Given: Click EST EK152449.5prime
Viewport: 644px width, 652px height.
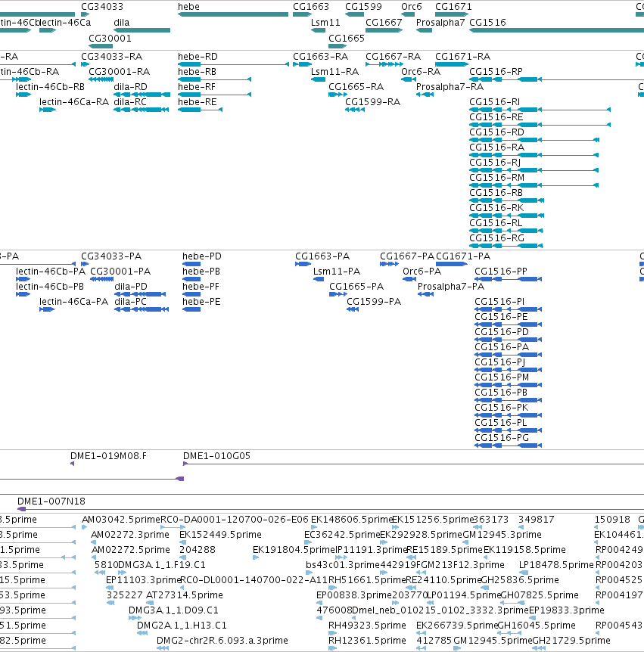Looking at the screenshot, I should point(182,542).
